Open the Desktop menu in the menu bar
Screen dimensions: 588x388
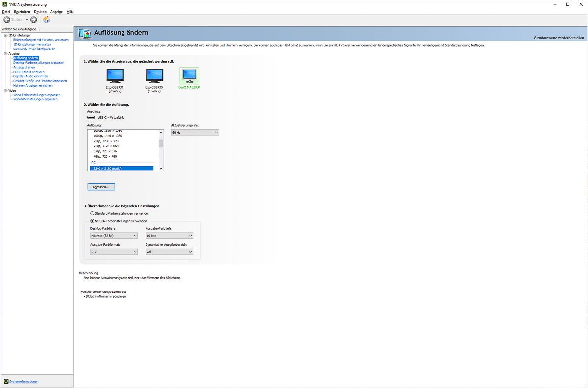tap(40, 11)
